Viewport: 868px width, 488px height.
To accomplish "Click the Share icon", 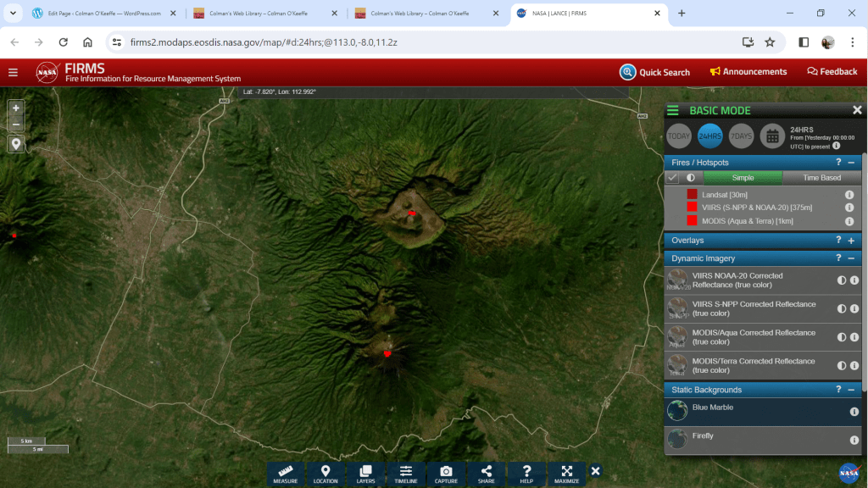I will click(x=486, y=474).
